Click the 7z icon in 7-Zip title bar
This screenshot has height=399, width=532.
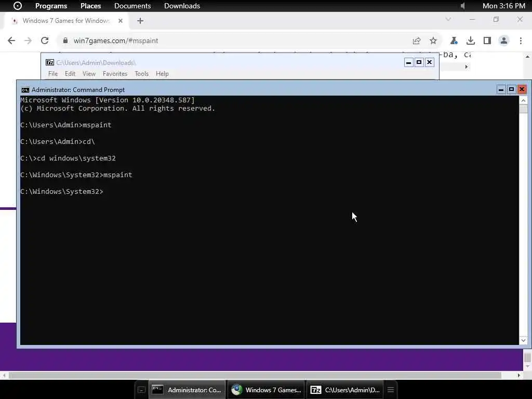[x=50, y=62]
